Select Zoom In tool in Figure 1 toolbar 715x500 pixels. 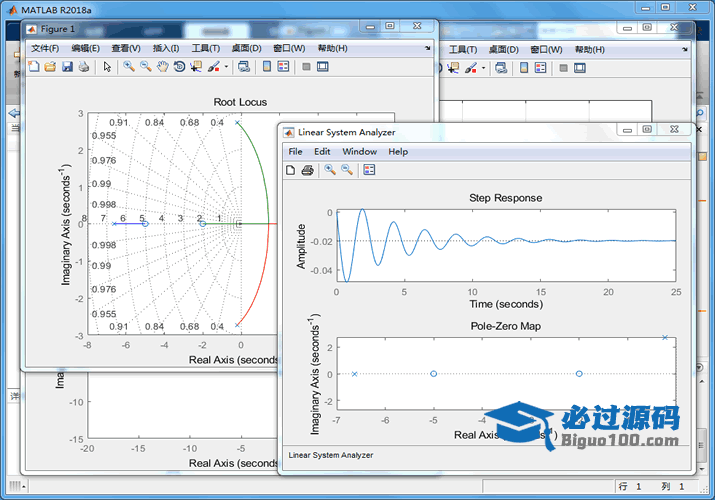pos(129,67)
